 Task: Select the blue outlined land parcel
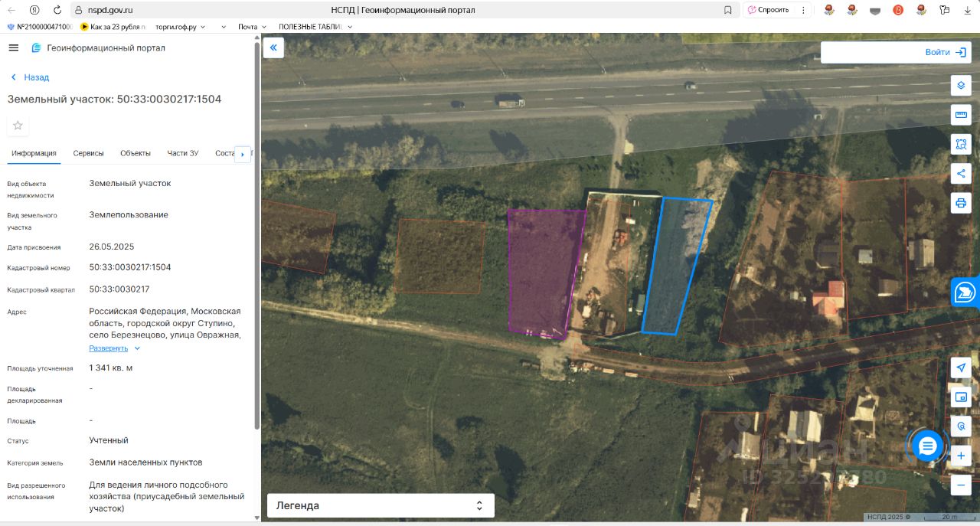pyautogui.click(x=677, y=266)
